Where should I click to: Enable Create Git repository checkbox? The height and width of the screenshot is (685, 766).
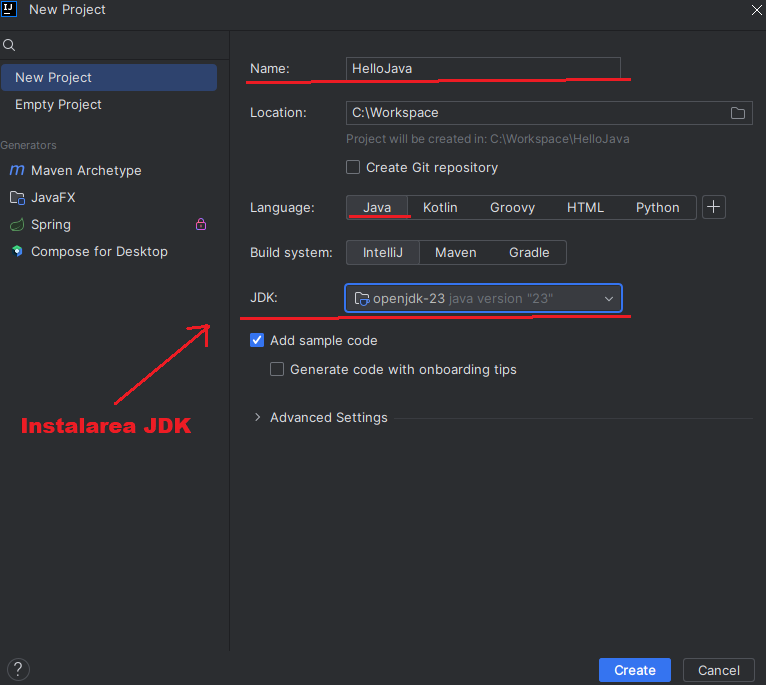click(x=353, y=168)
